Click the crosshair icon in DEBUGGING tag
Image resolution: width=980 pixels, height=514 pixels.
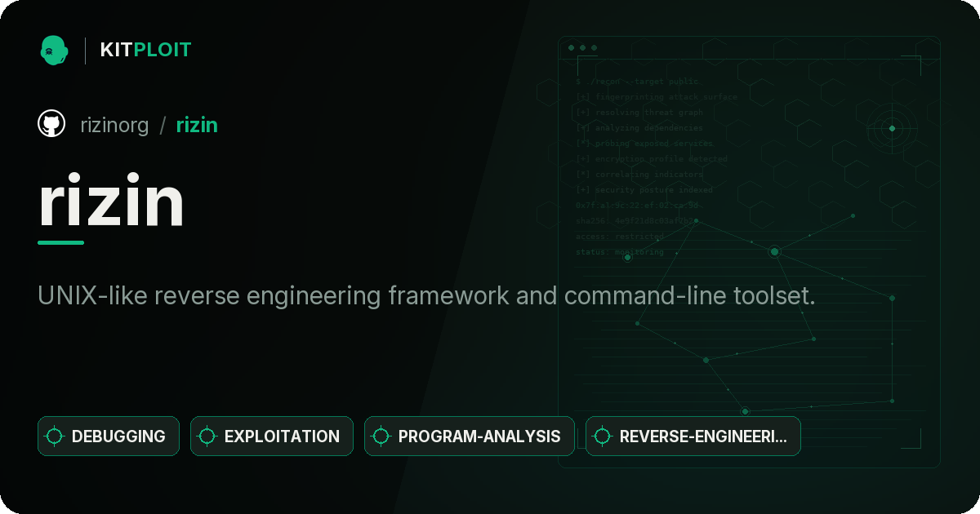(55, 436)
